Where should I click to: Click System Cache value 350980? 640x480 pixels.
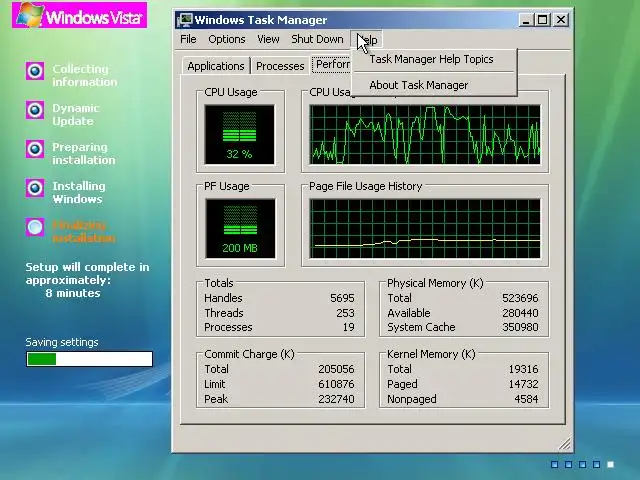[x=520, y=327]
